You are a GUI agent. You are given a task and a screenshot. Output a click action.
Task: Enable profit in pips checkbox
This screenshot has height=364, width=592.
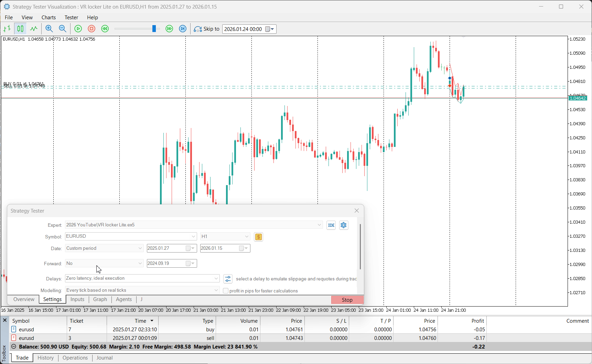[226, 291]
